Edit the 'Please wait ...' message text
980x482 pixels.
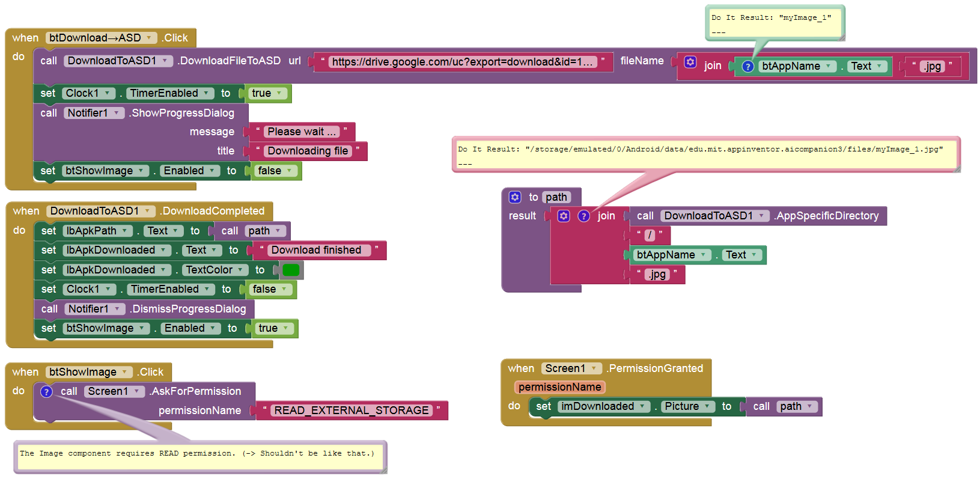(302, 132)
